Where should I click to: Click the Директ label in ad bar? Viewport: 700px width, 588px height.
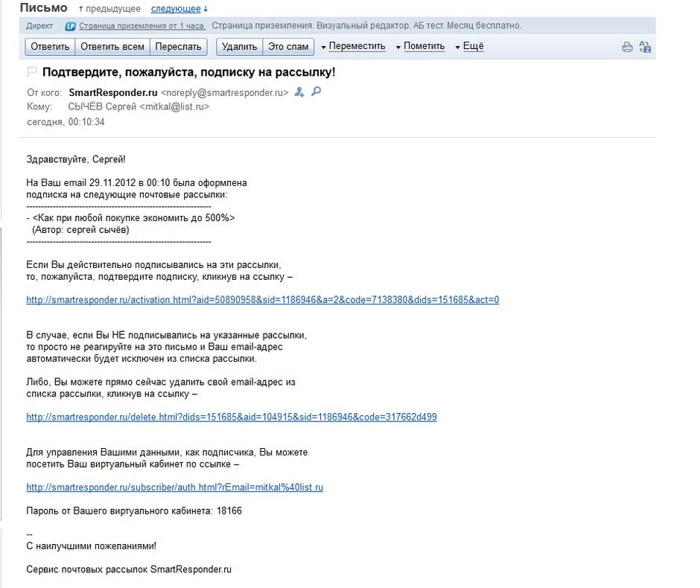pos(39,26)
